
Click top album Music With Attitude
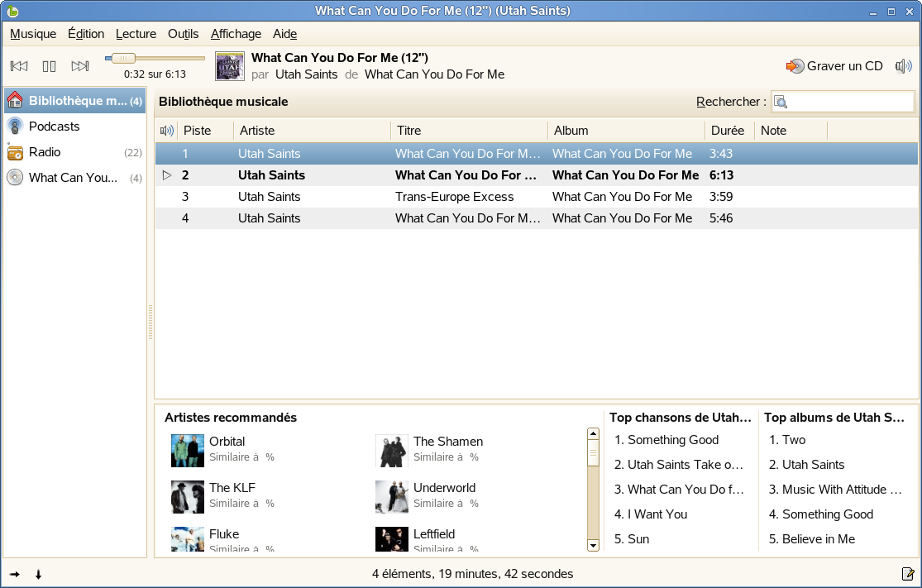835,490
